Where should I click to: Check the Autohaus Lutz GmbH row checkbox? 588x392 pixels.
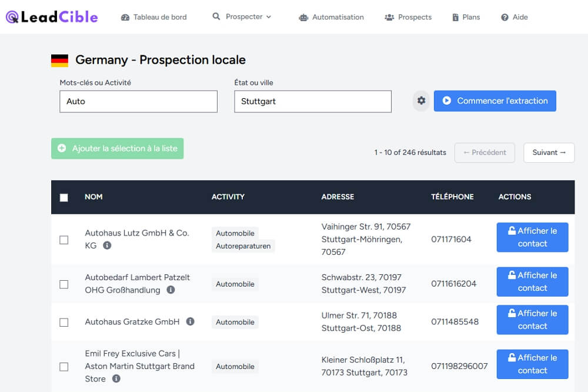[x=64, y=240]
